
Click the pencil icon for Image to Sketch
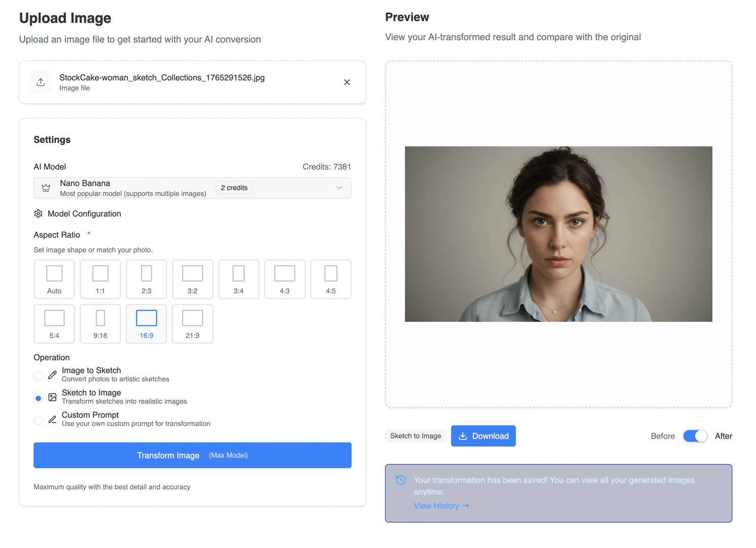pyautogui.click(x=52, y=374)
